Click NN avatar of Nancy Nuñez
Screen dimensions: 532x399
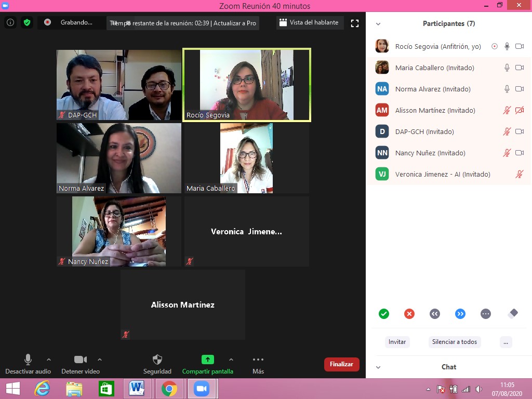(x=382, y=153)
